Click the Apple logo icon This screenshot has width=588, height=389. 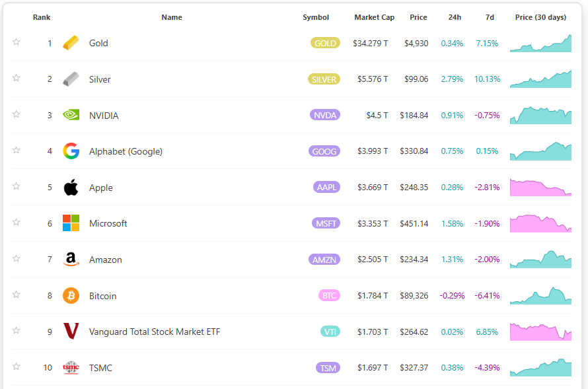click(71, 188)
